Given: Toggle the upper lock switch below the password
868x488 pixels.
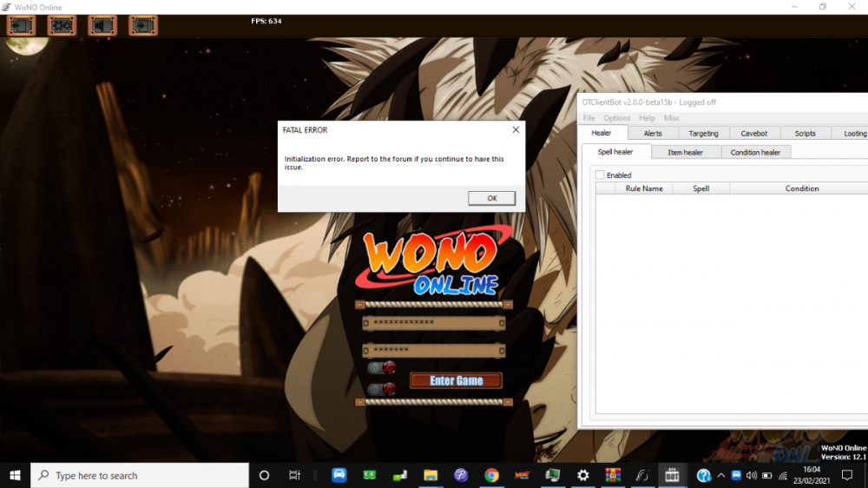Looking at the screenshot, I should tap(381, 367).
